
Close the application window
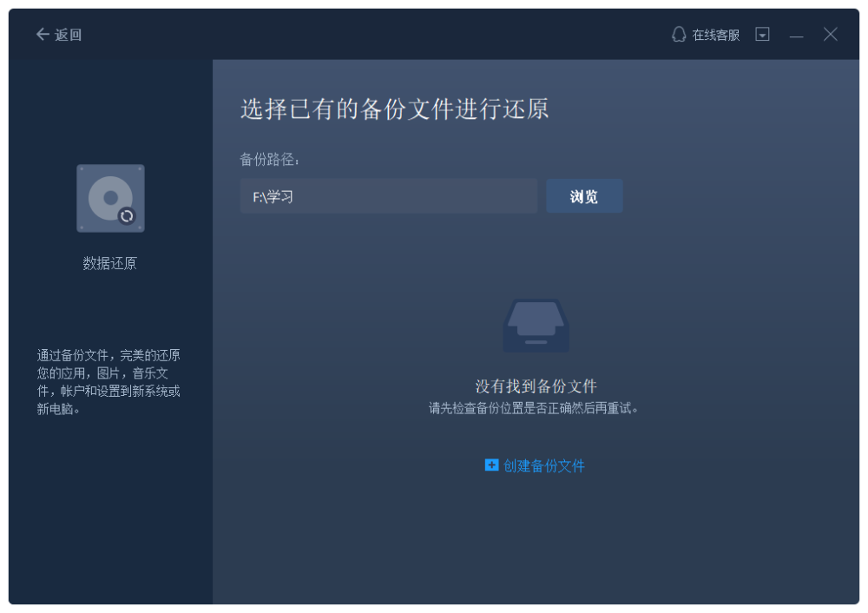tap(830, 35)
